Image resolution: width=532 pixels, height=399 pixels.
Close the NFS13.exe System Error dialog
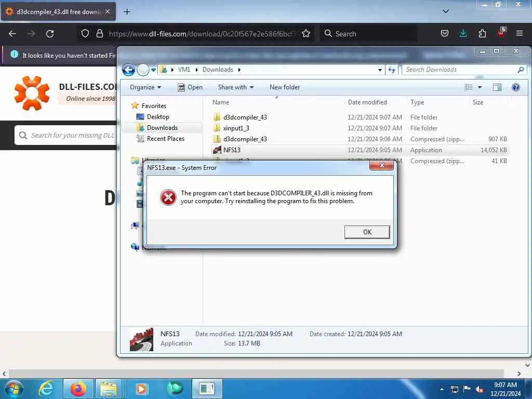point(382,165)
